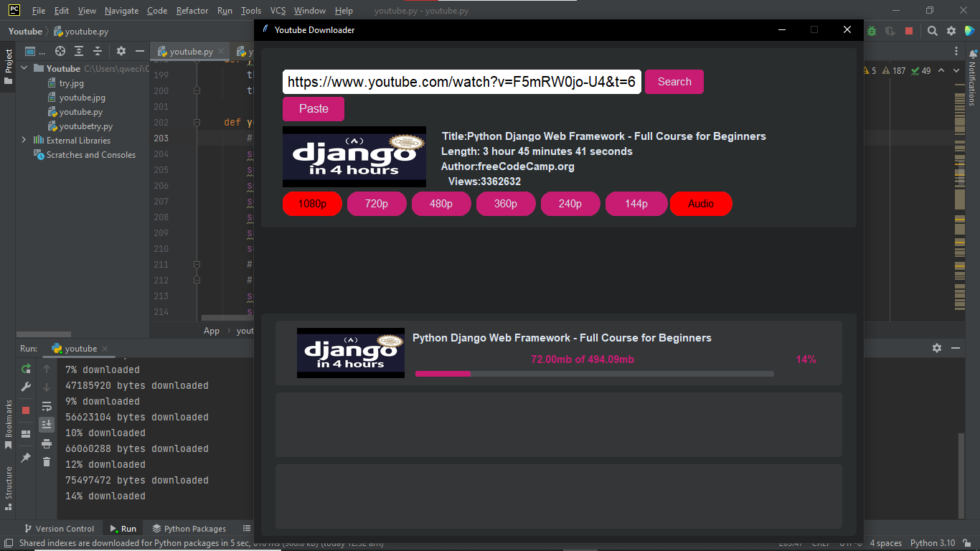Stop the running process with the red square
This screenshot has width=980, height=551.
click(x=26, y=408)
